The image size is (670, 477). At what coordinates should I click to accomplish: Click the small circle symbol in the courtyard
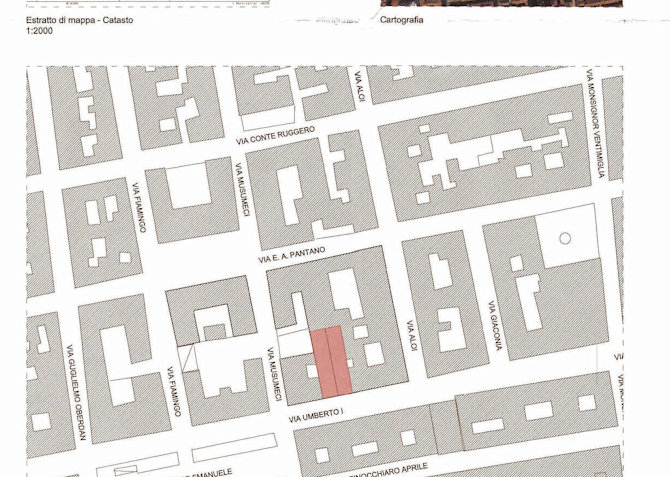pos(565,238)
